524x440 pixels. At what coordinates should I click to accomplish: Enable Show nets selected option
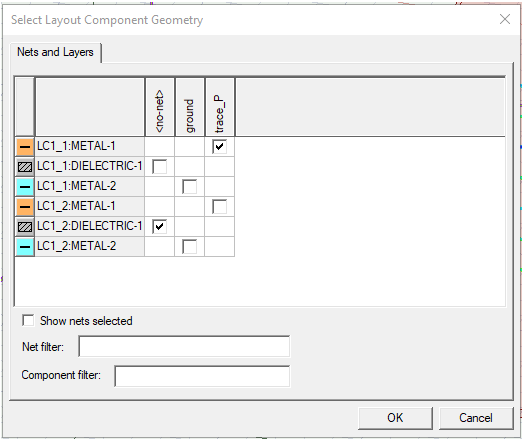28,320
